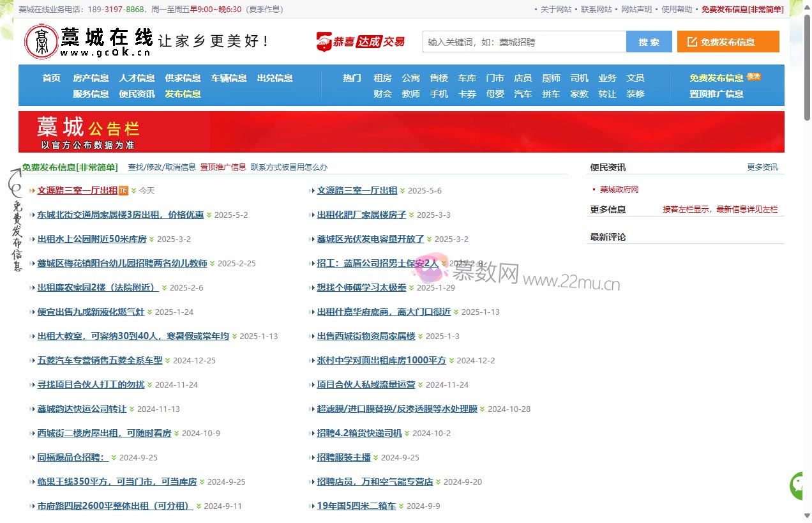Click the 藁城在线 red seal logo
Screen dimensions: 812x523
pyautogui.click(x=41, y=42)
